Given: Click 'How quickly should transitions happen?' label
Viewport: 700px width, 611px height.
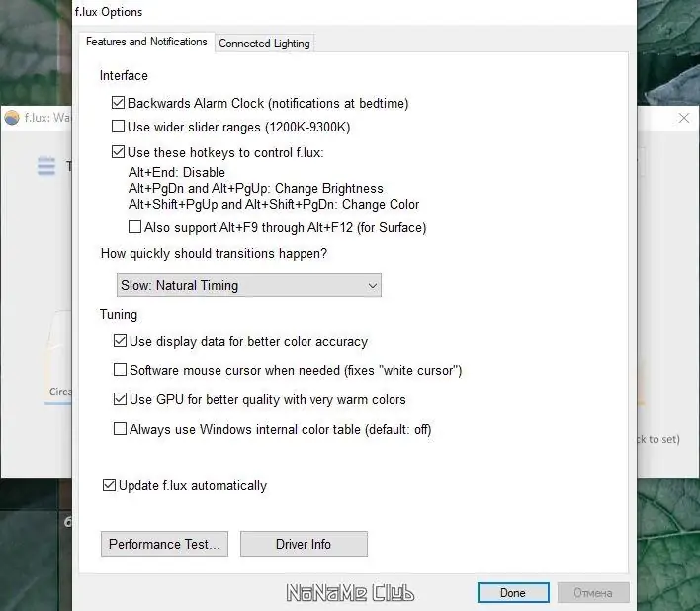Looking at the screenshot, I should 214,253.
